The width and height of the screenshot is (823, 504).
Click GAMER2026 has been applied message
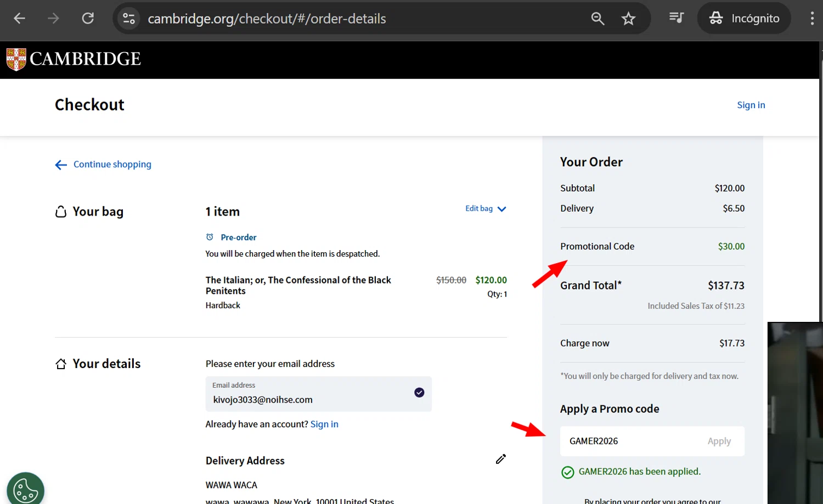click(x=640, y=472)
